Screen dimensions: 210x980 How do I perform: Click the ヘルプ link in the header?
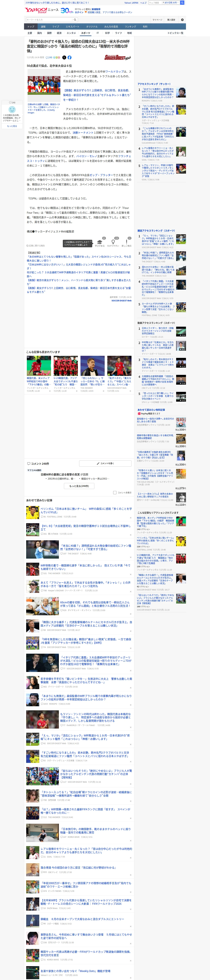tap(143, 3)
